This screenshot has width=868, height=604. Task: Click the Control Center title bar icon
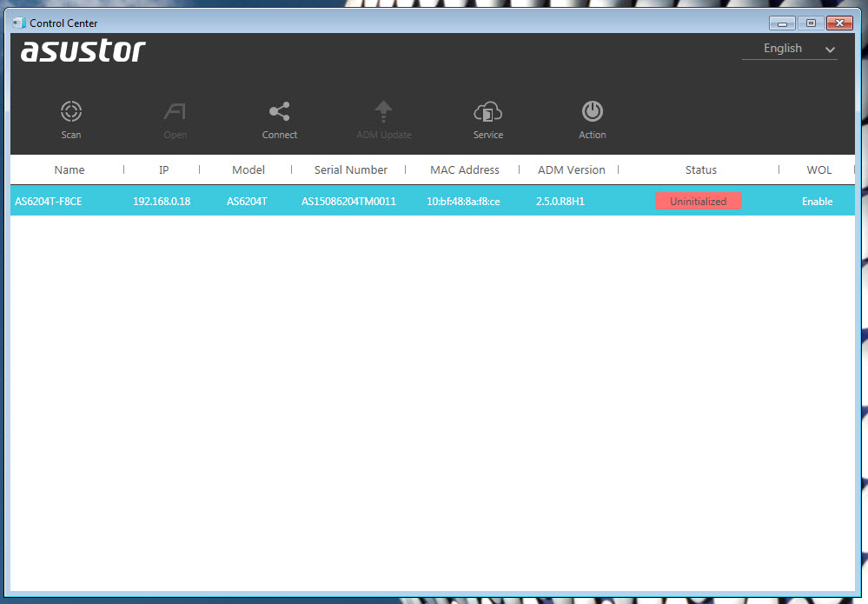(x=19, y=23)
